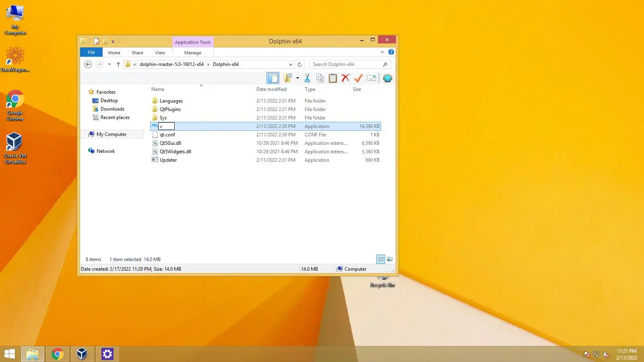Expand the address bar history dropdown
The width and height of the screenshot is (644, 362).
(291, 64)
